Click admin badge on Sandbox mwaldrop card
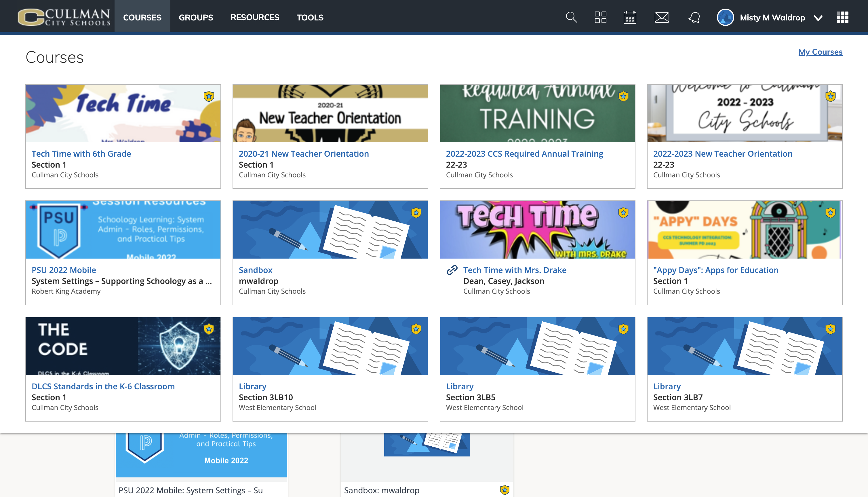The image size is (868, 497). (416, 213)
